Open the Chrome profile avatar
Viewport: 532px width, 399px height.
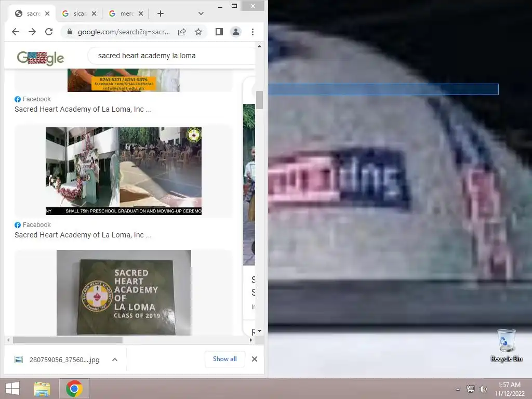236,32
